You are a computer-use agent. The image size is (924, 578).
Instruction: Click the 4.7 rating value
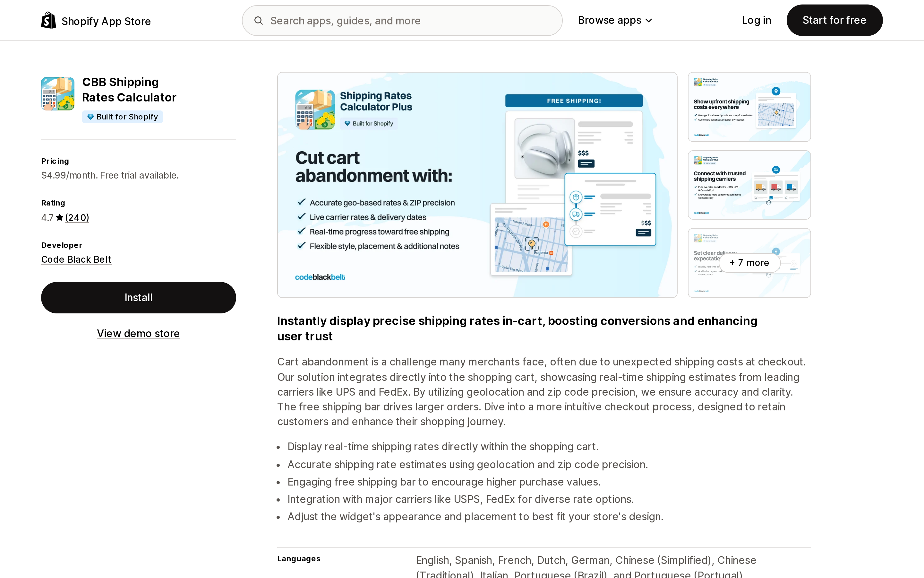[x=47, y=217]
